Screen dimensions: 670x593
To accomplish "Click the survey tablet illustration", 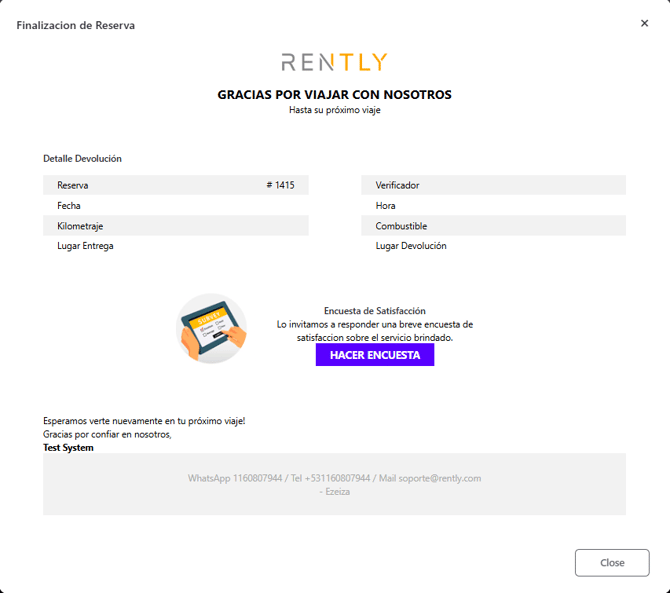I will click(211, 328).
